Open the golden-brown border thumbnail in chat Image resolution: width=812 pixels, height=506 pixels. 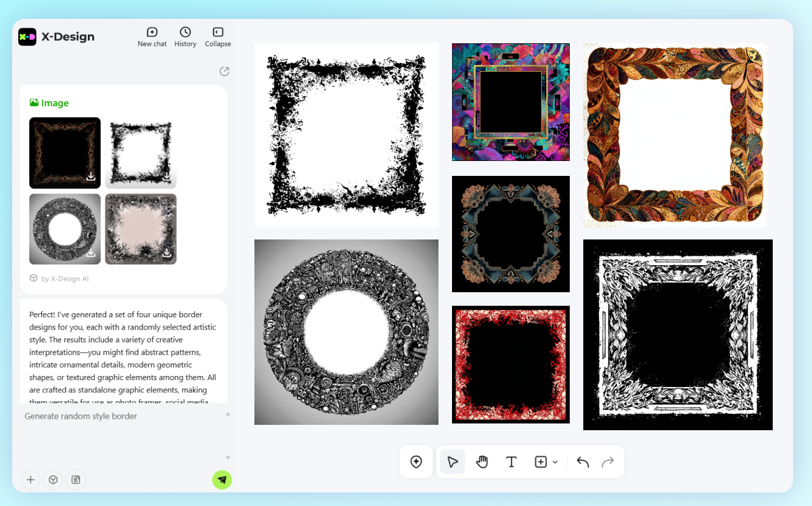click(64, 152)
